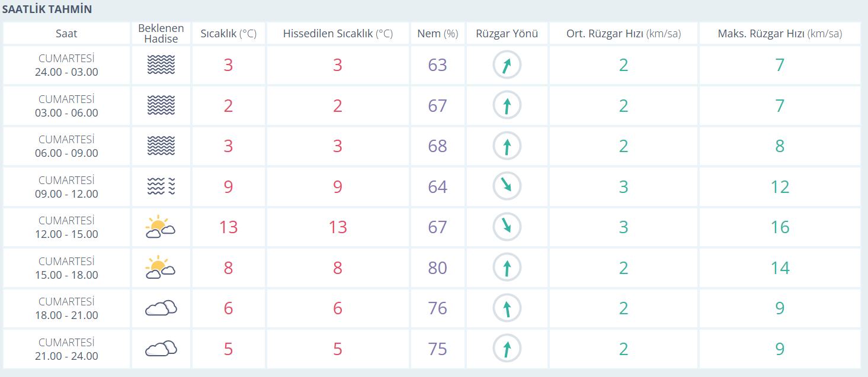This screenshot has width=868, height=377.
Task: Select the Cumartesi 06.00 - 09.00 time cell
Action: 66,146
